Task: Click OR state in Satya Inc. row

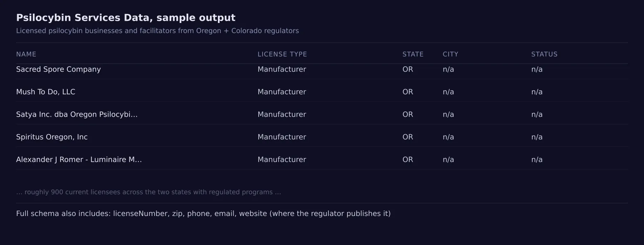Action: 408,114
